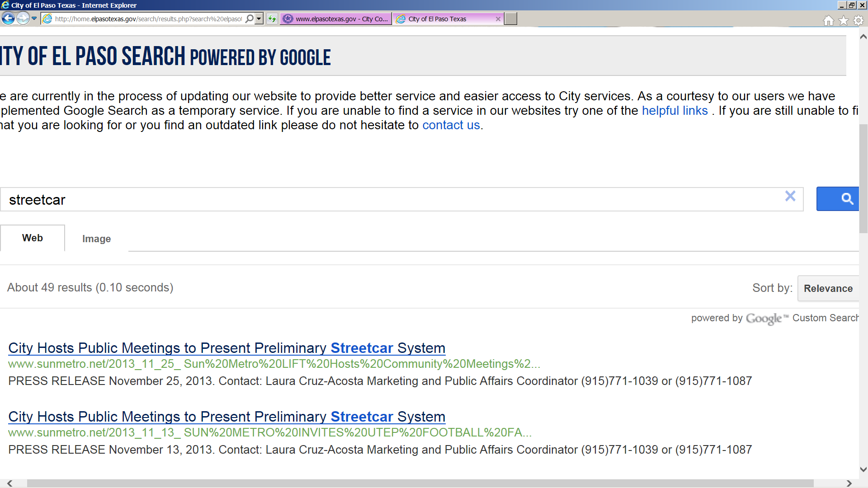868x488 pixels.
Task: Click the blue search magnifier button
Action: (838, 199)
